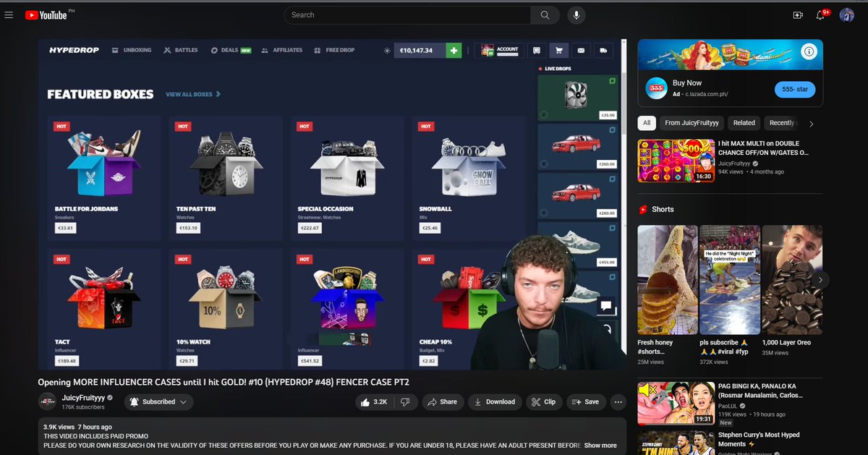Open the pls subscribe short
868x455 pixels.
[730, 279]
